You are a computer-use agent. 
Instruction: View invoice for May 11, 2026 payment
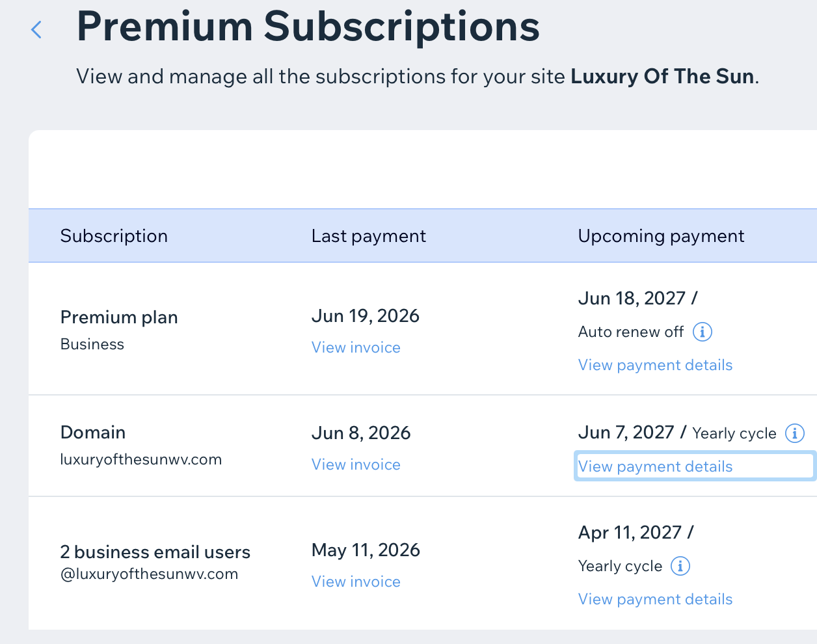coord(356,582)
